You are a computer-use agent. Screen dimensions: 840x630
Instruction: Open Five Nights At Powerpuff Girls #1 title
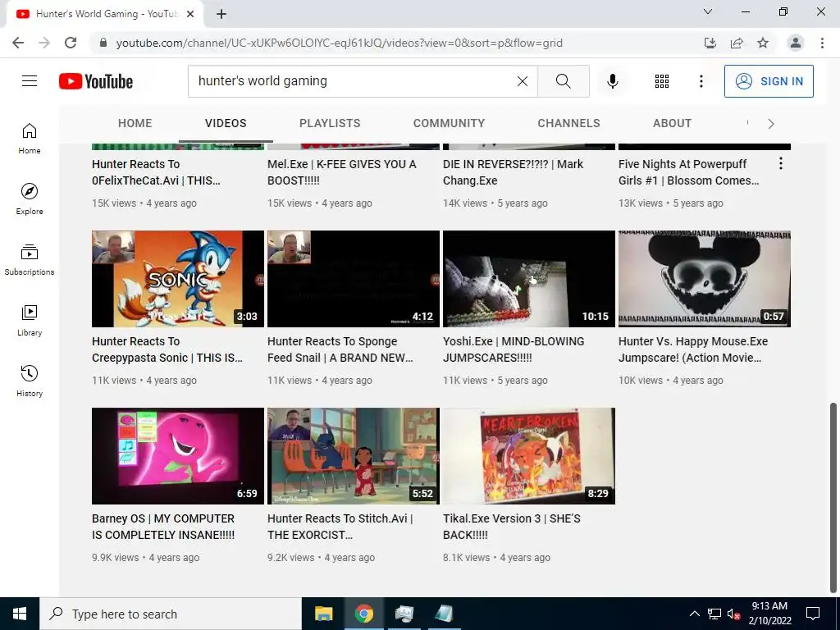coord(688,172)
